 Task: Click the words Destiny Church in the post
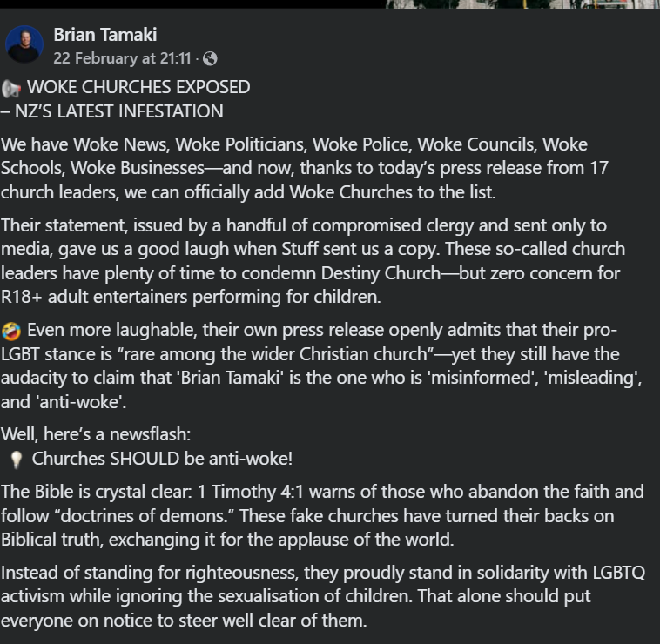pos(381,273)
